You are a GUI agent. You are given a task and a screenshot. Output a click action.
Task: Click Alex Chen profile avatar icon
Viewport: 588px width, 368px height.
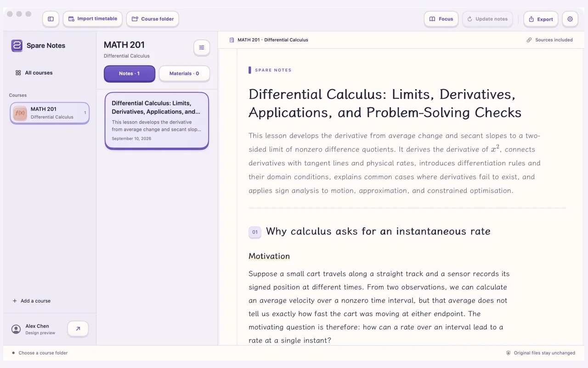pyautogui.click(x=16, y=329)
